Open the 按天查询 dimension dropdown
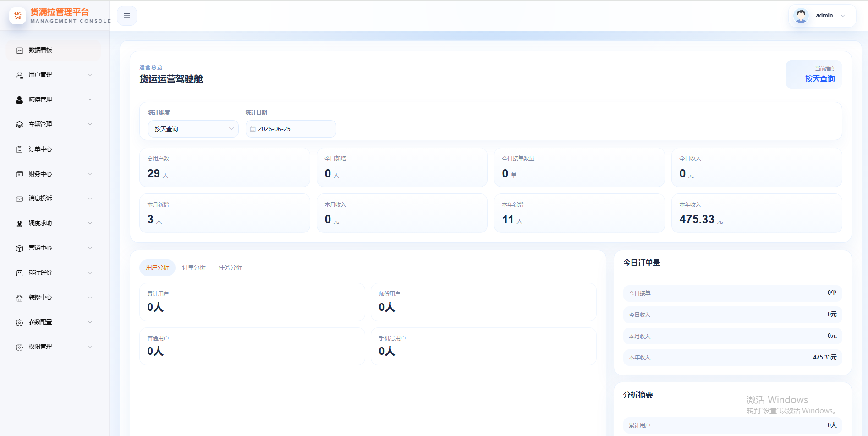868x436 pixels. tap(193, 129)
